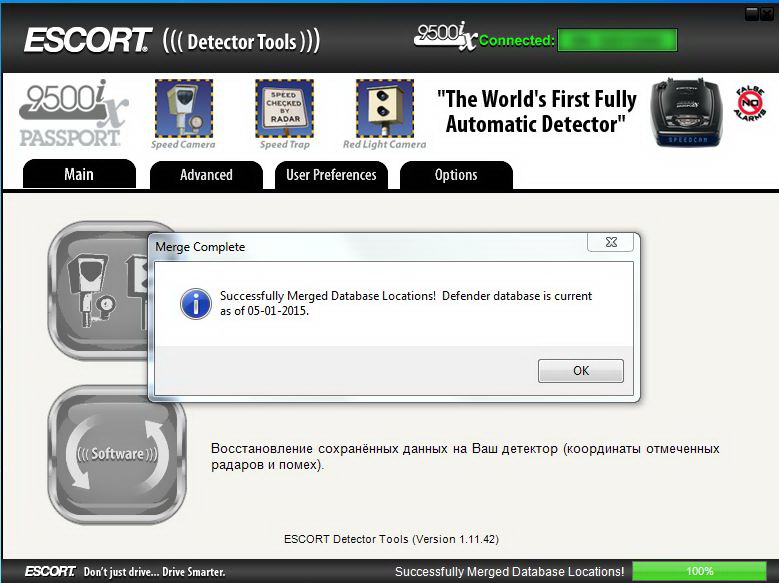Click the Russian restore-data description text
This screenshot has height=583, width=779.
pos(465,456)
